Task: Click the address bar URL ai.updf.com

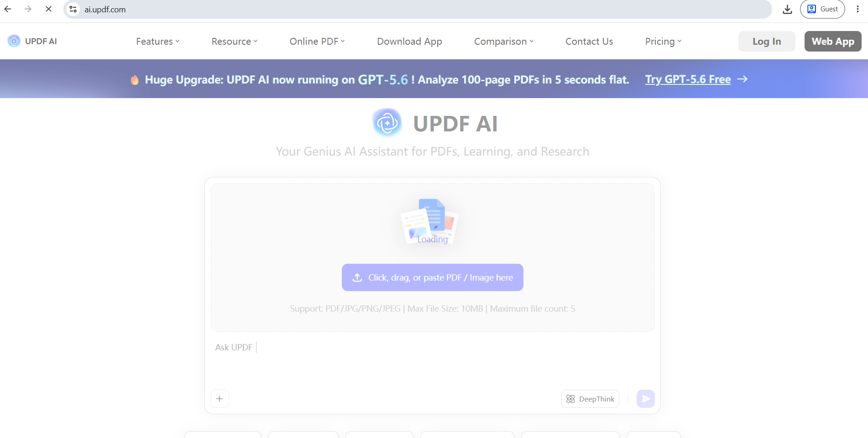Action: [x=105, y=10]
